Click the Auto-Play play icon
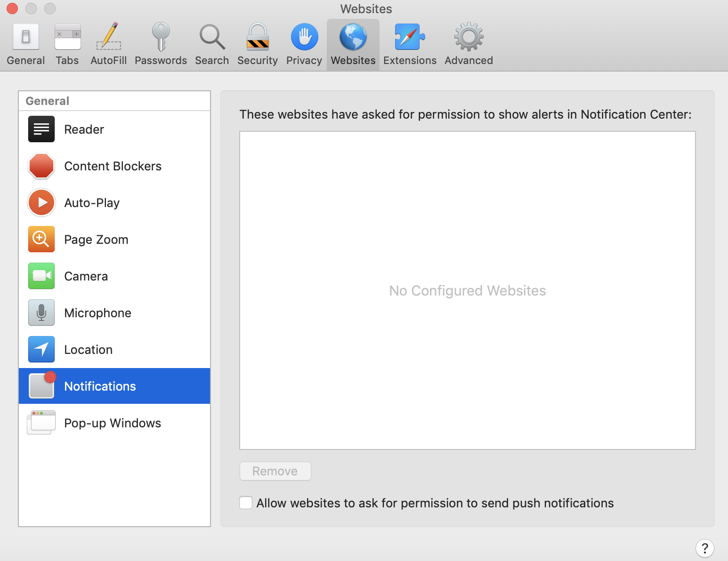 point(41,202)
